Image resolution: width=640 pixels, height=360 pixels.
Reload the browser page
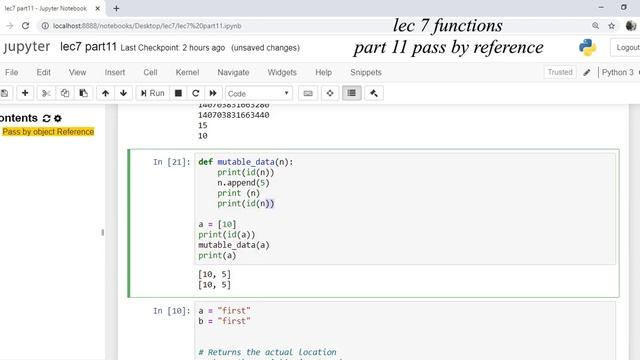click(25, 26)
